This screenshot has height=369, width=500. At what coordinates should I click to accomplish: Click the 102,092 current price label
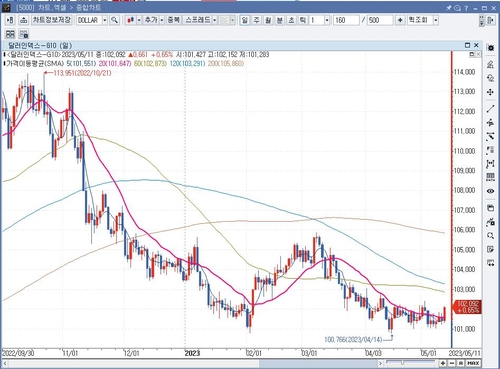click(x=467, y=307)
